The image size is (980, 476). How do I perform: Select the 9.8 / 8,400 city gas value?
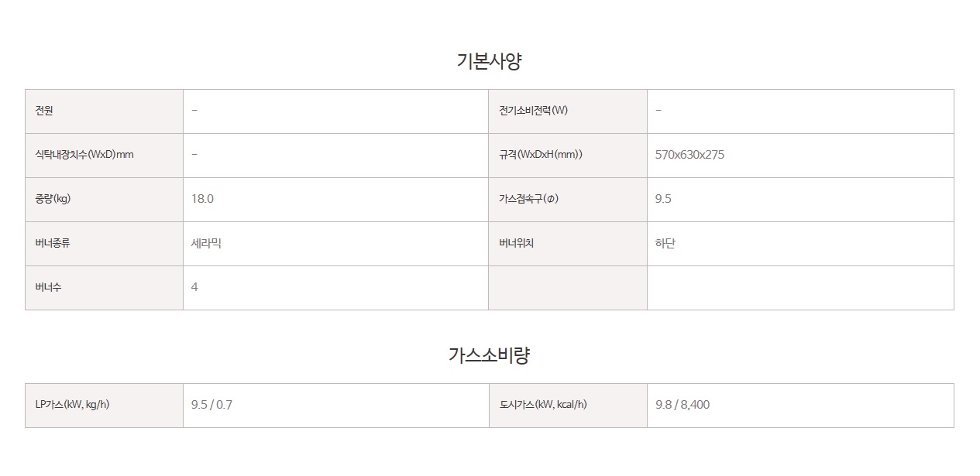pos(683,405)
